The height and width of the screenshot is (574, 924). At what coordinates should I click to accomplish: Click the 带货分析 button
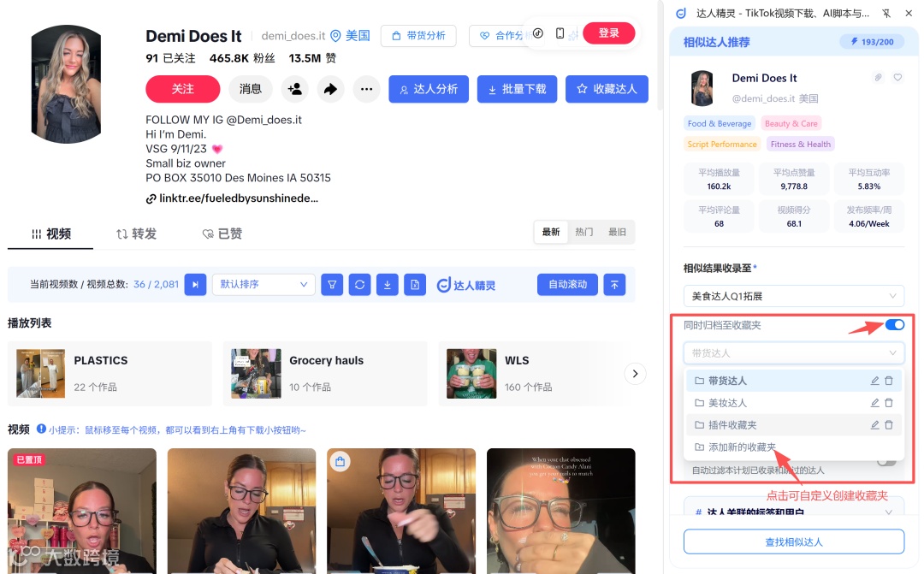pyautogui.click(x=418, y=36)
